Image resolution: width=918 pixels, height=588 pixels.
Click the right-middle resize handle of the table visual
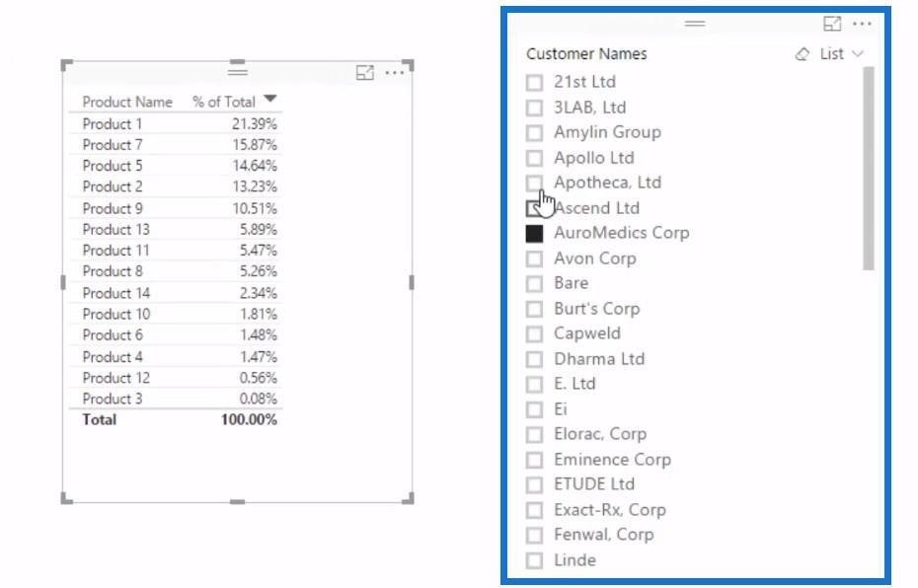point(412,282)
